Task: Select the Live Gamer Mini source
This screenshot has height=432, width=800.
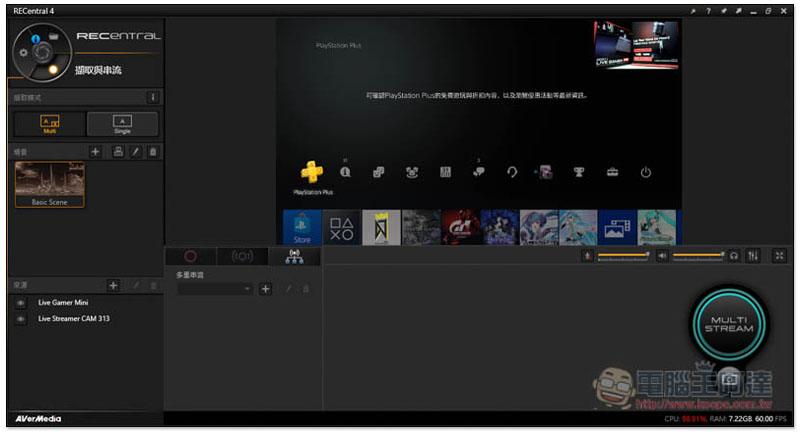Action: 63,302
